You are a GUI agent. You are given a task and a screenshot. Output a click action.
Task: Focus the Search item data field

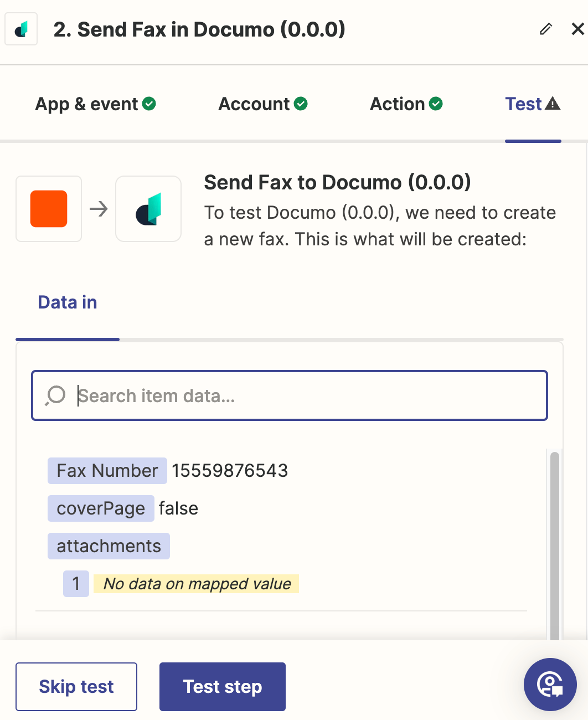pos(290,395)
